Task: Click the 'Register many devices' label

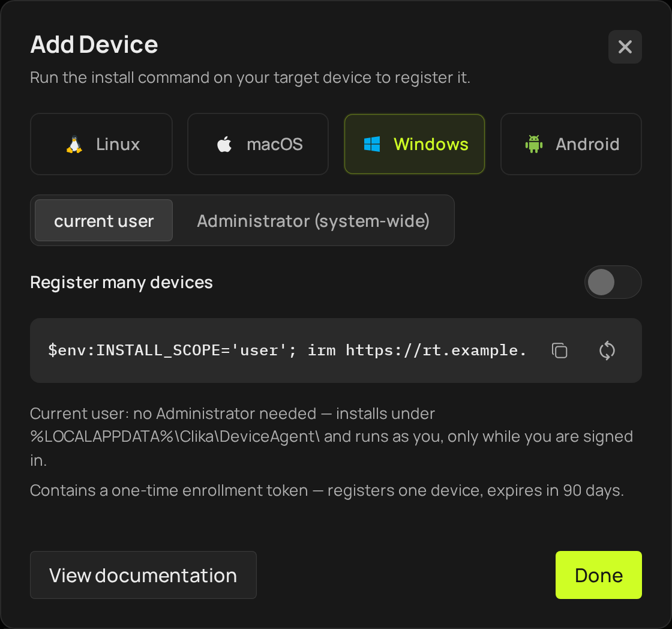Action: tap(121, 283)
